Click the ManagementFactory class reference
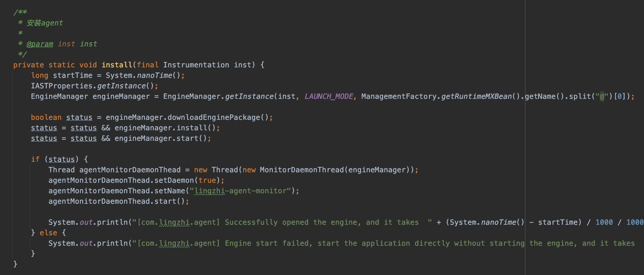Screen dimensions: 644x275 tap(399, 96)
